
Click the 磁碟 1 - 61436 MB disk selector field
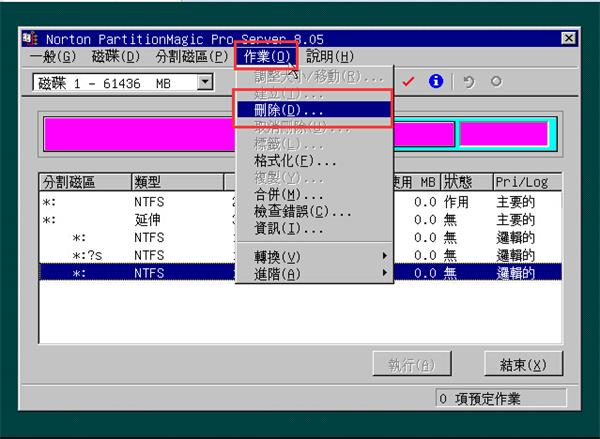122,82
